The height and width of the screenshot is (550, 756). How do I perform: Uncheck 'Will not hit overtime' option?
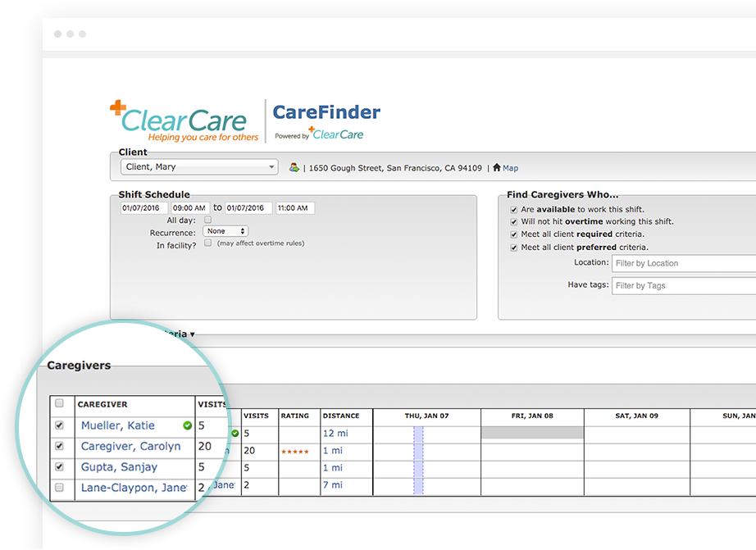pyautogui.click(x=513, y=221)
